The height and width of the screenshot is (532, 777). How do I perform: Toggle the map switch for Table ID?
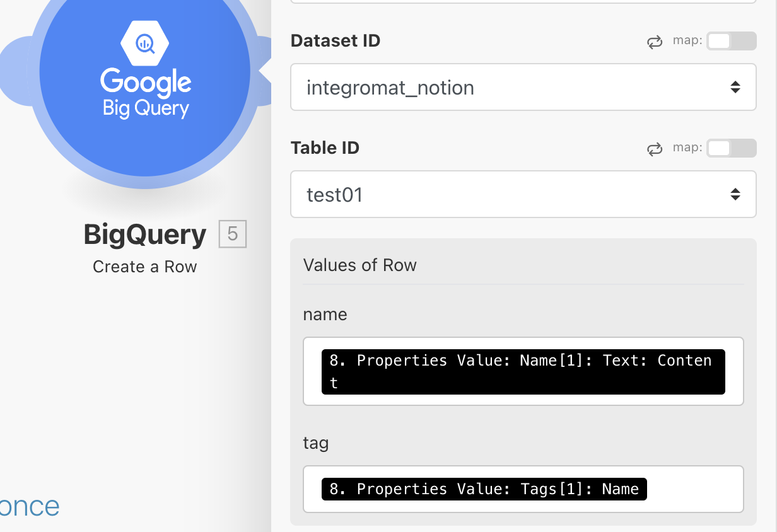pos(731,148)
